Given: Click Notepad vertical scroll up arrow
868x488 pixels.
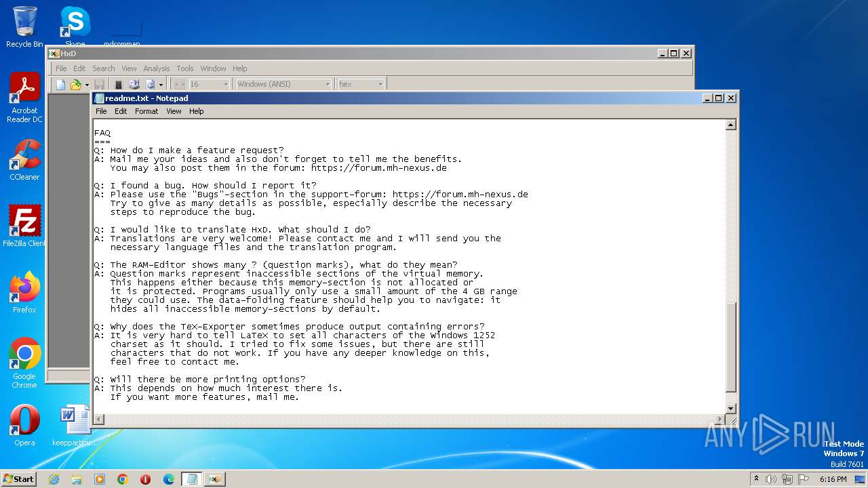Looking at the screenshot, I should coord(731,125).
